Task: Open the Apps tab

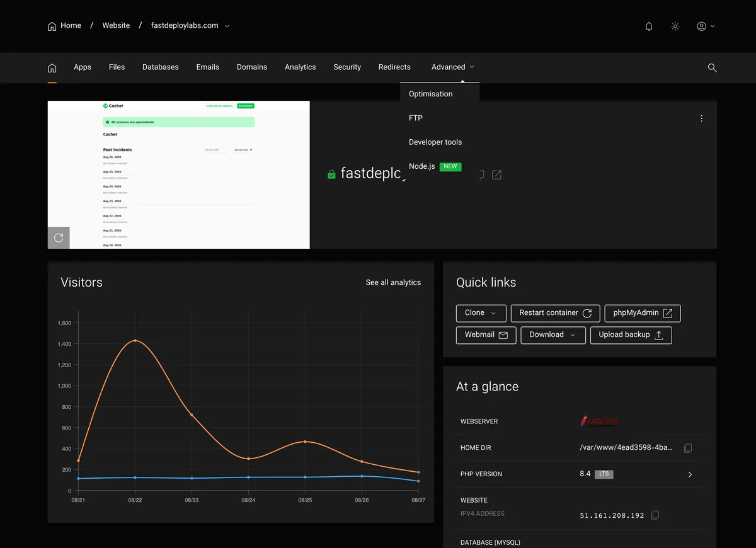Action: pyautogui.click(x=83, y=67)
